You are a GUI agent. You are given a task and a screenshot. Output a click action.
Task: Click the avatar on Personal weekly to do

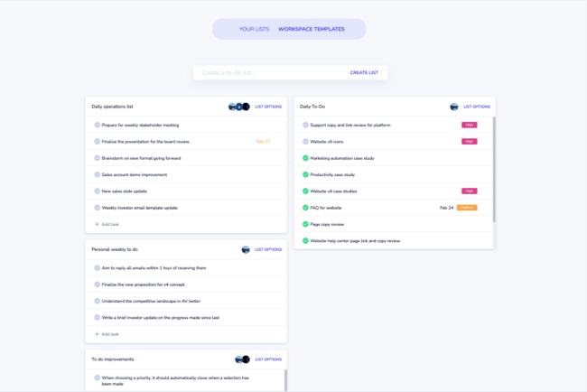tap(246, 249)
